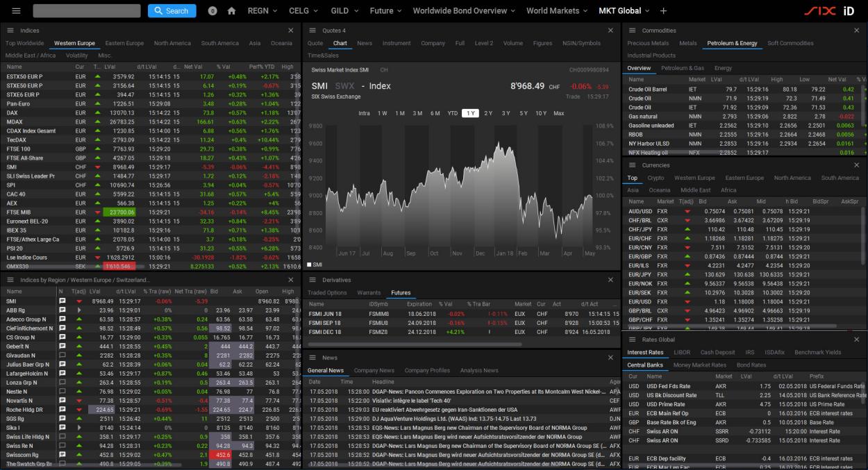Open the Level 2 tab in Quotes 4
The image size is (868, 470).
tap(484, 43)
